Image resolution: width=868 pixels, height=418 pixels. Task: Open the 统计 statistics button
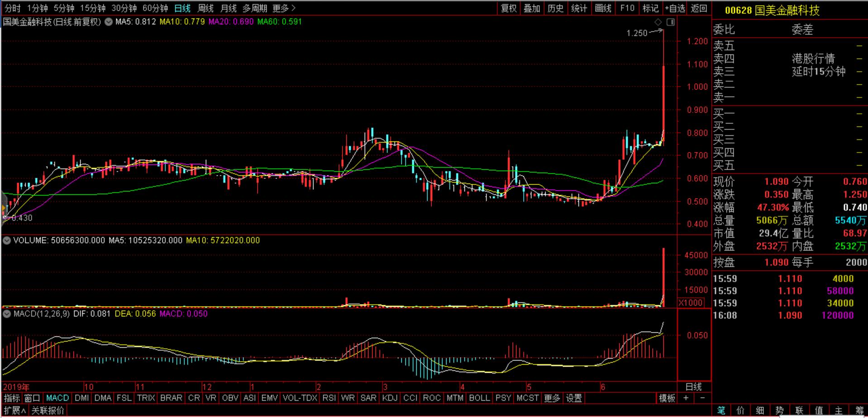tap(579, 8)
